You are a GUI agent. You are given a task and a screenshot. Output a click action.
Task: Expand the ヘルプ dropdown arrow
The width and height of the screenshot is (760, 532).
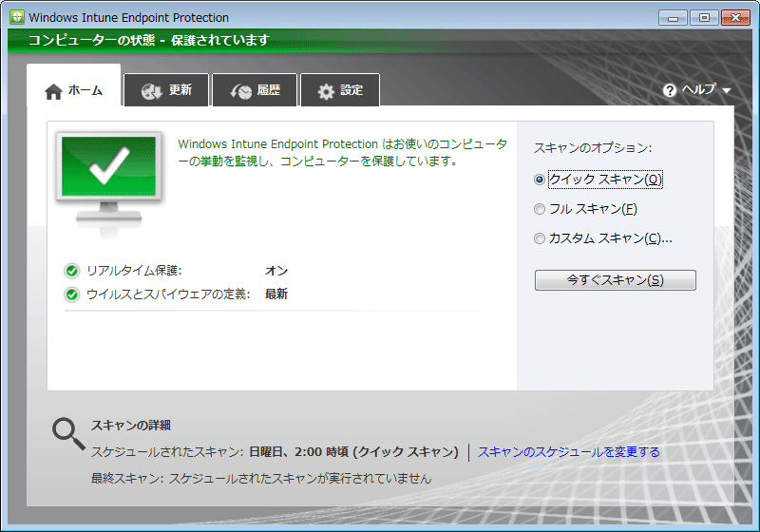[726, 90]
